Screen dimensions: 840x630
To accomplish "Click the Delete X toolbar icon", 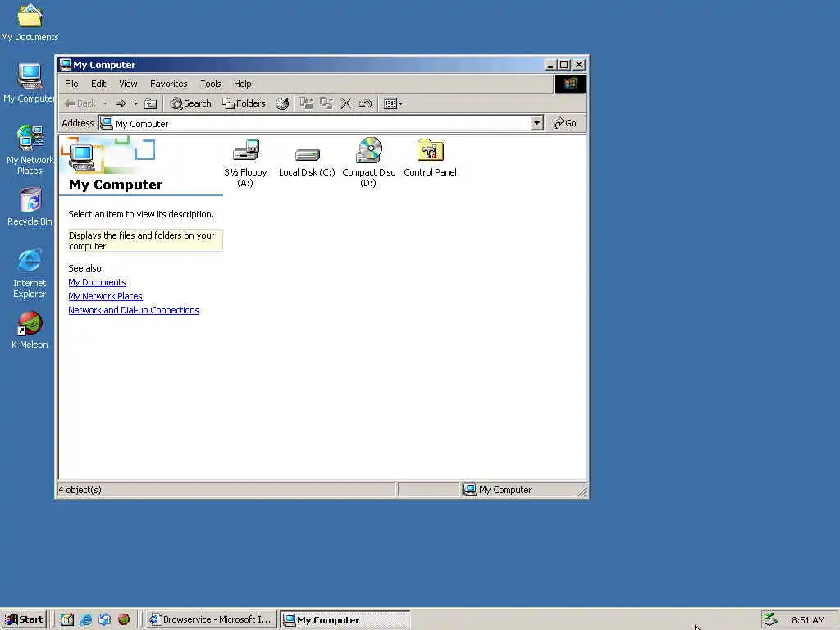I will coord(346,103).
